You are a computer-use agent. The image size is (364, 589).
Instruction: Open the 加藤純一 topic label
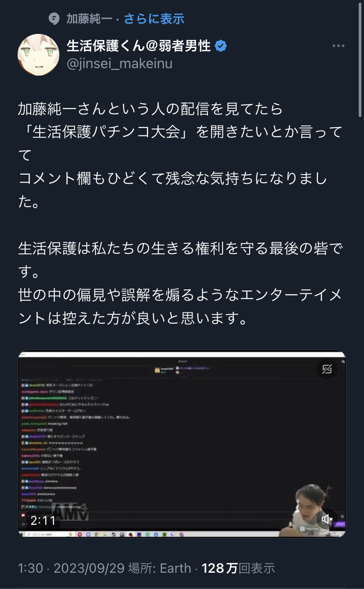tap(88, 18)
